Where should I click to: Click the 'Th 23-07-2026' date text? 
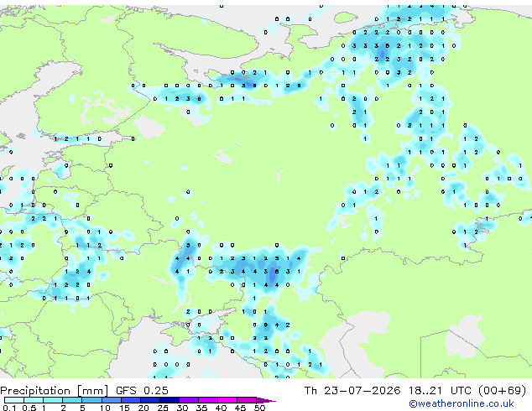click(x=352, y=390)
